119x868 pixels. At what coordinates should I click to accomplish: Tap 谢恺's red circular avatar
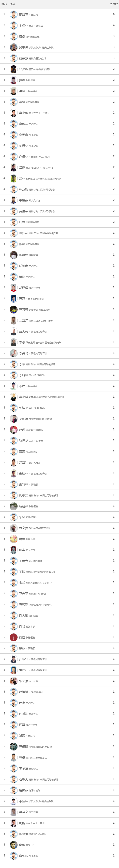[x=14, y=637]
